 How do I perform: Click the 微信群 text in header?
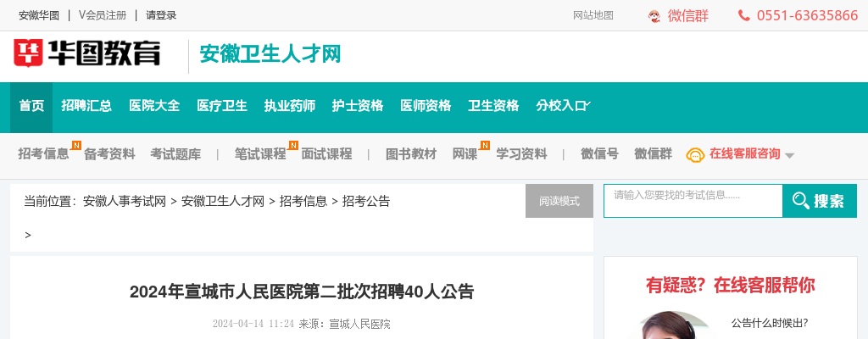tap(688, 15)
